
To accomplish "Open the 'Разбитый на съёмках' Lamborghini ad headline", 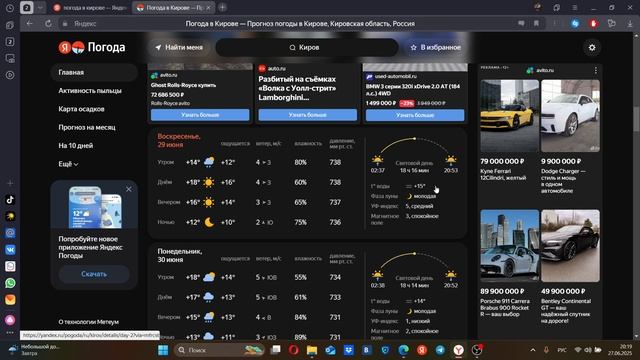I will pyautogui.click(x=298, y=88).
